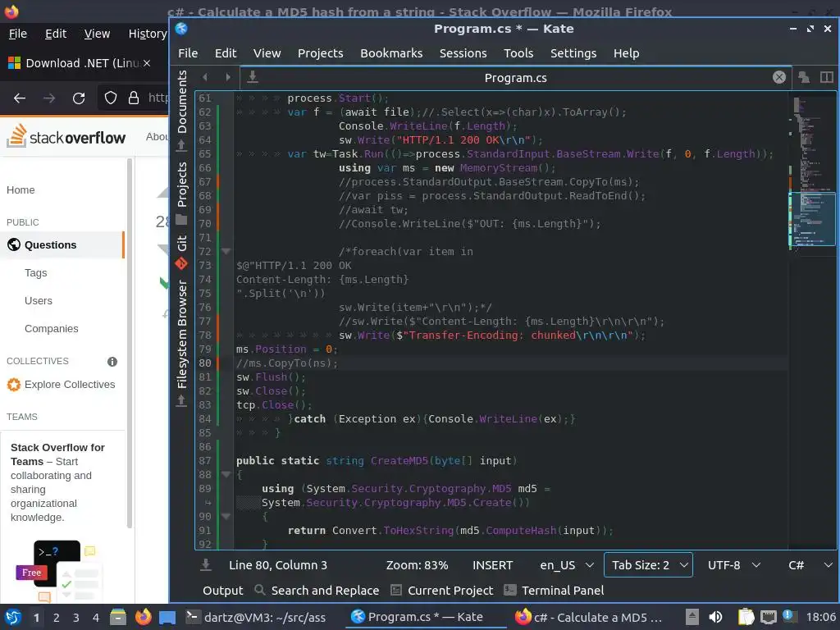Click the volume speaker icon in system tray
Viewport: 840px width, 630px height.
point(715,617)
